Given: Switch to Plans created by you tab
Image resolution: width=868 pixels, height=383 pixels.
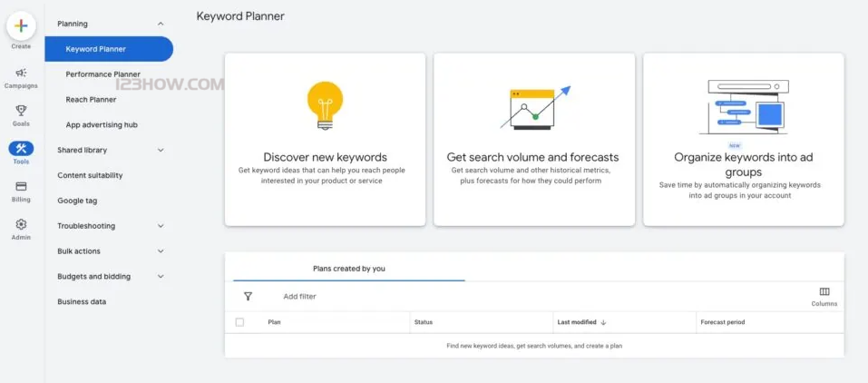Looking at the screenshot, I should tap(348, 269).
